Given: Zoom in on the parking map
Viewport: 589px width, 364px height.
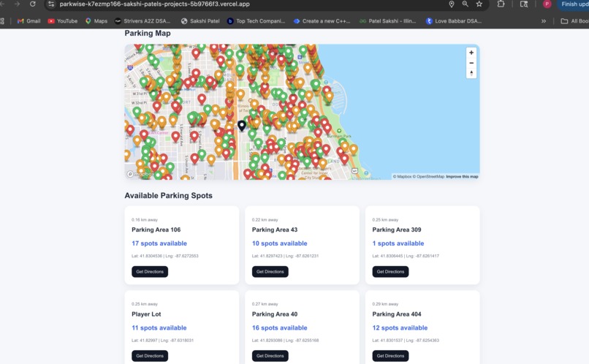Looking at the screenshot, I should click(x=471, y=53).
